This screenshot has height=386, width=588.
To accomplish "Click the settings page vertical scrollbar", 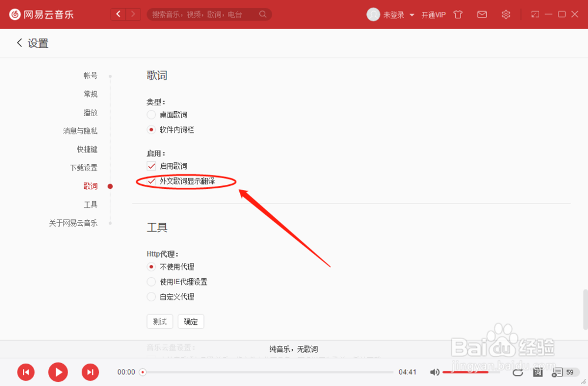I will point(585,310).
